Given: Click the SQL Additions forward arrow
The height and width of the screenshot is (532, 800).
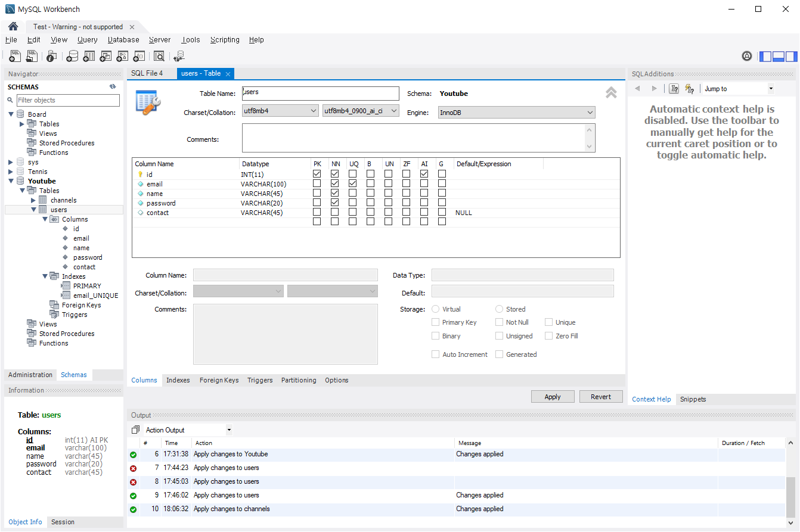Looking at the screenshot, I should coord(654,89).
